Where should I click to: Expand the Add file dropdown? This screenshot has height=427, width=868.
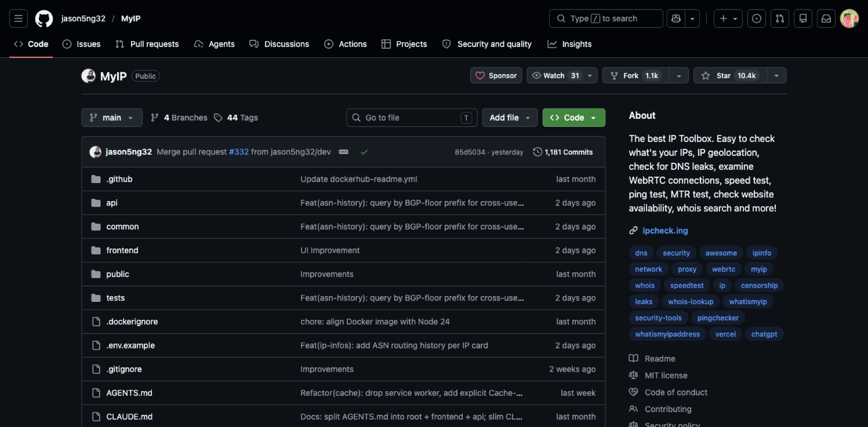point(509,117)
